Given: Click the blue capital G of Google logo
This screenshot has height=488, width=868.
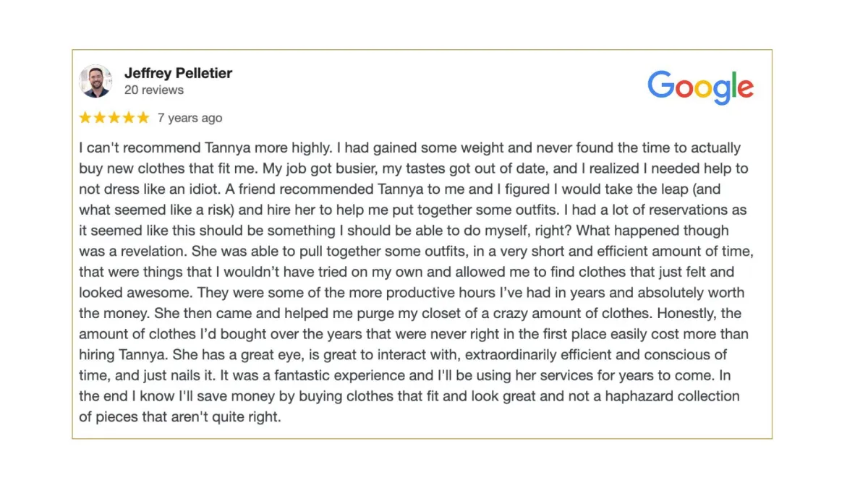Looking at the screenshot, I should click(660, 85).
